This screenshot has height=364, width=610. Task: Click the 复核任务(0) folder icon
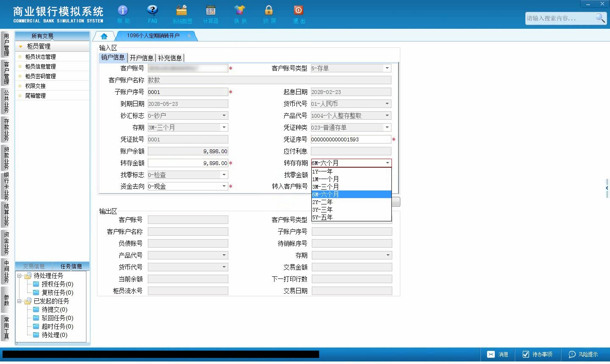pyautogui.click(x=36, y=292)
